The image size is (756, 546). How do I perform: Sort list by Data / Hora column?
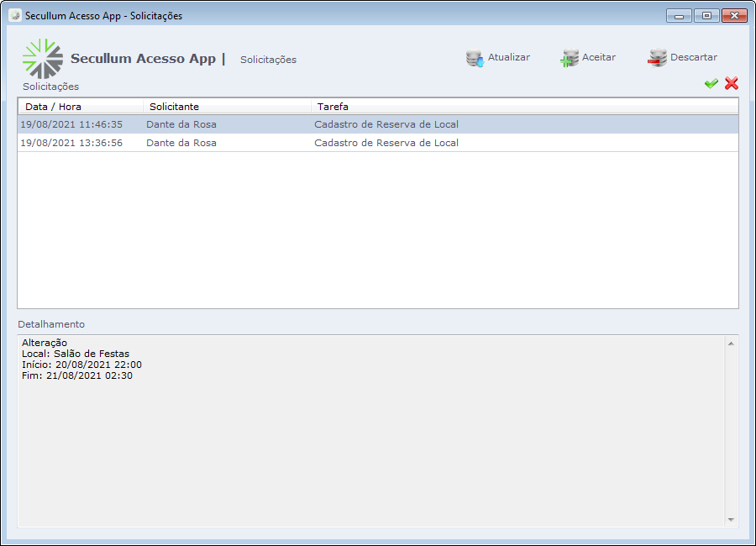(x=81, y=107)
